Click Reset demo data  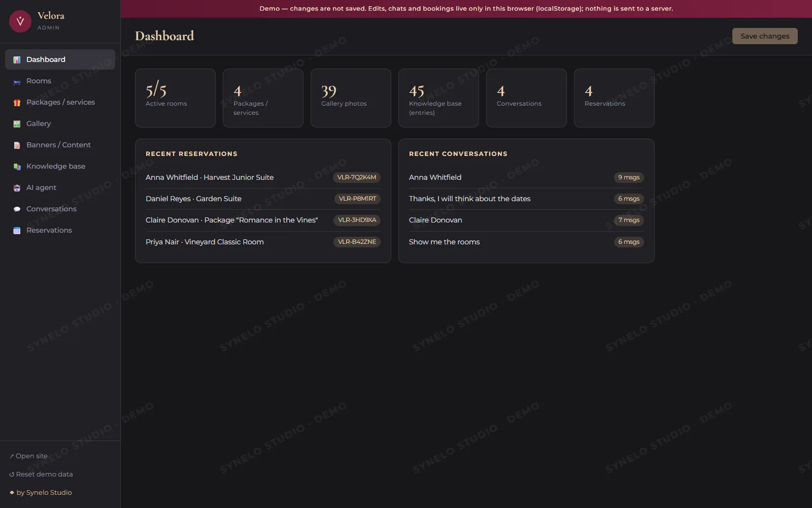tap(41, 474)
